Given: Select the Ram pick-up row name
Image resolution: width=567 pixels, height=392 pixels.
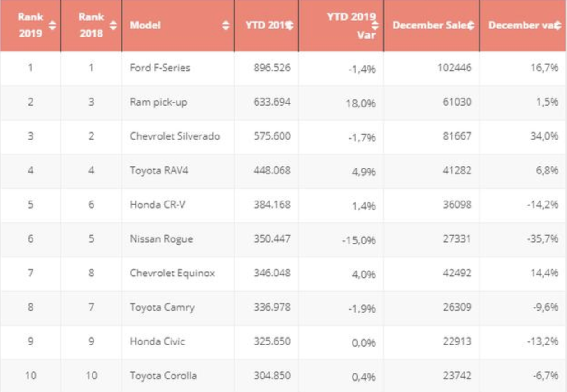Looking at the screenshot, I should (x=158, y=102).
